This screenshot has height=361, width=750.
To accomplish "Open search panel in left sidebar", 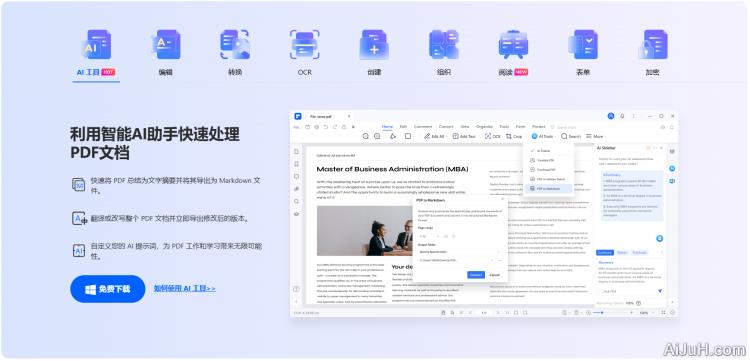I will [x=297, y=201].
